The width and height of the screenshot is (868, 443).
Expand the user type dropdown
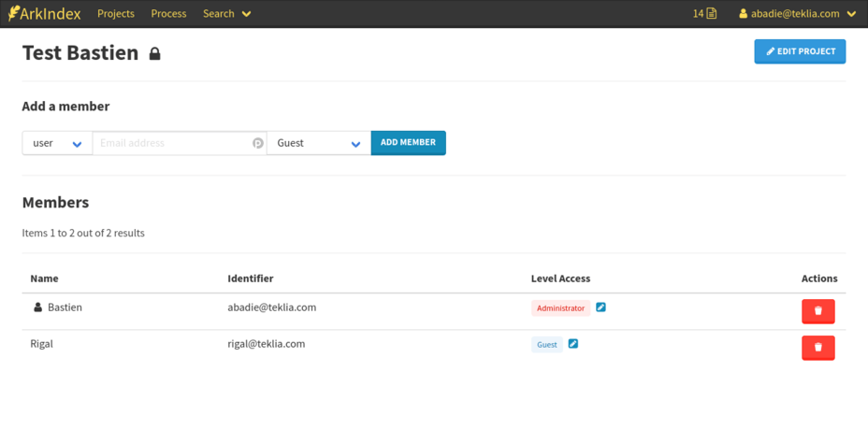pyautogui.click(x=57, y=143)
